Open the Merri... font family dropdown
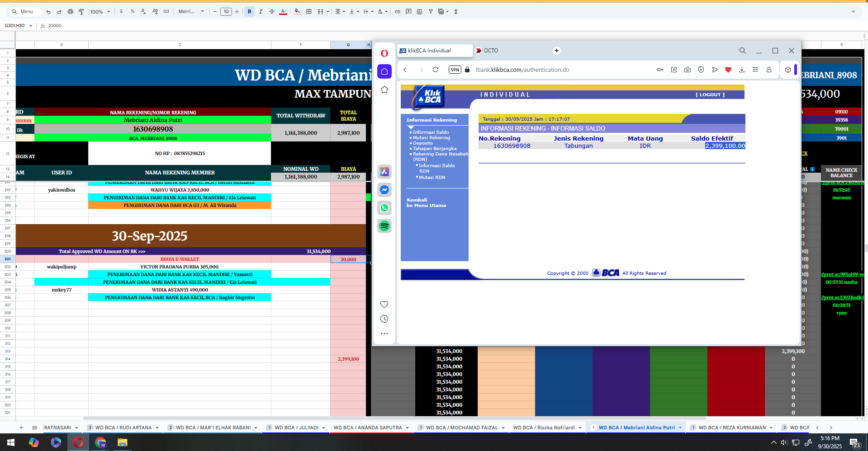868x451 pixels. (x=191, y=12)
